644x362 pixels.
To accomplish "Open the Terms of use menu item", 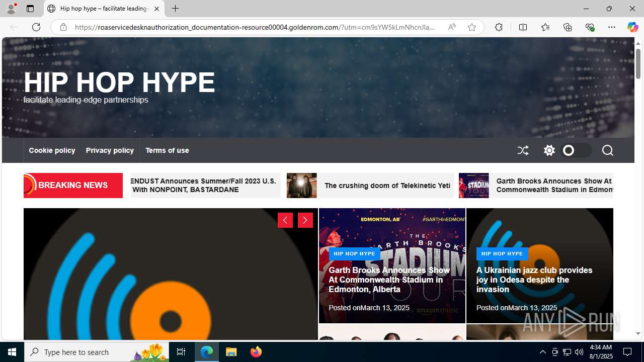I will point(167,150).
